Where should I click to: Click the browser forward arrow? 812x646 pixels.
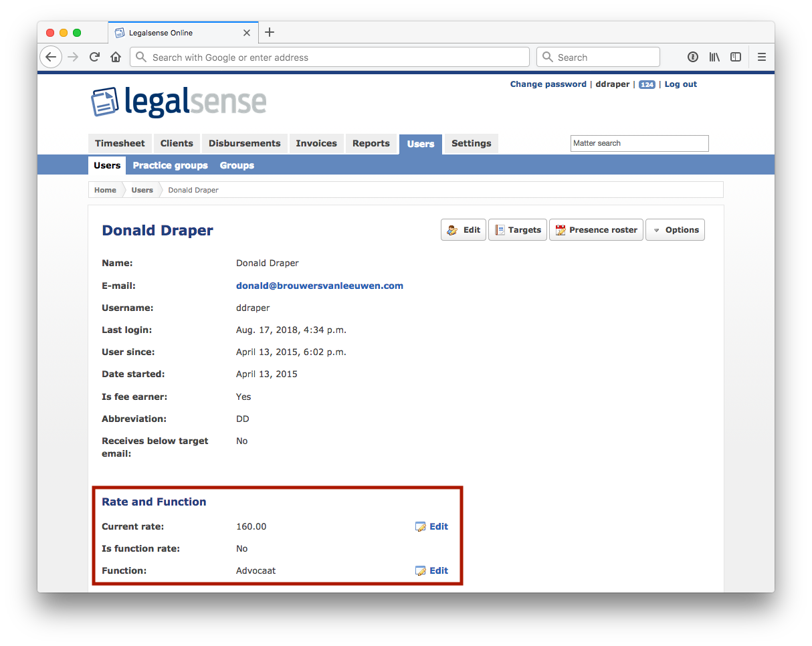(x=73, y=57)
